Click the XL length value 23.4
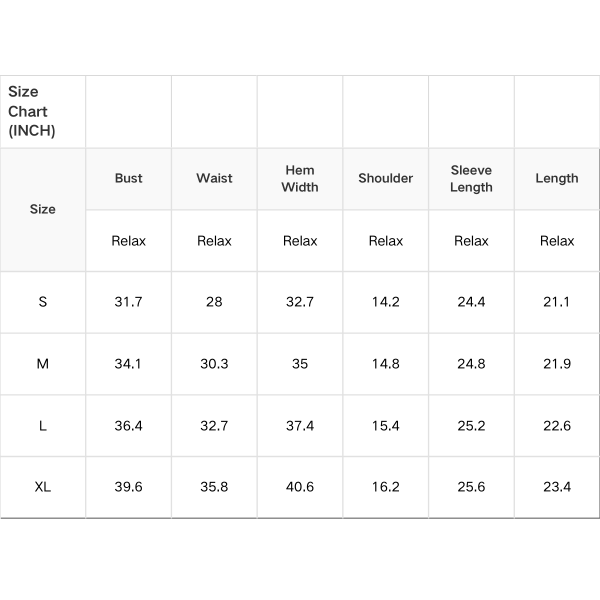The image size is (600, 600). (x=557, y=487)
